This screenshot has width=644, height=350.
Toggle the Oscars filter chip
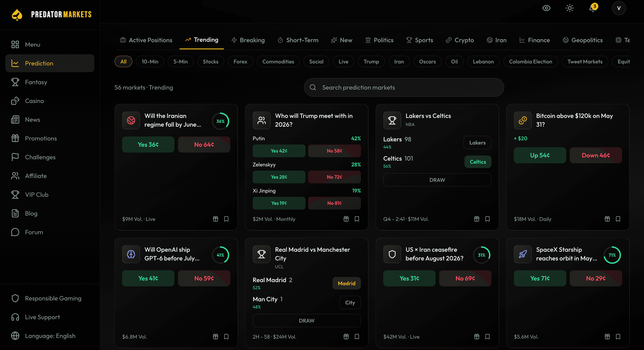(x=427, y=61)
